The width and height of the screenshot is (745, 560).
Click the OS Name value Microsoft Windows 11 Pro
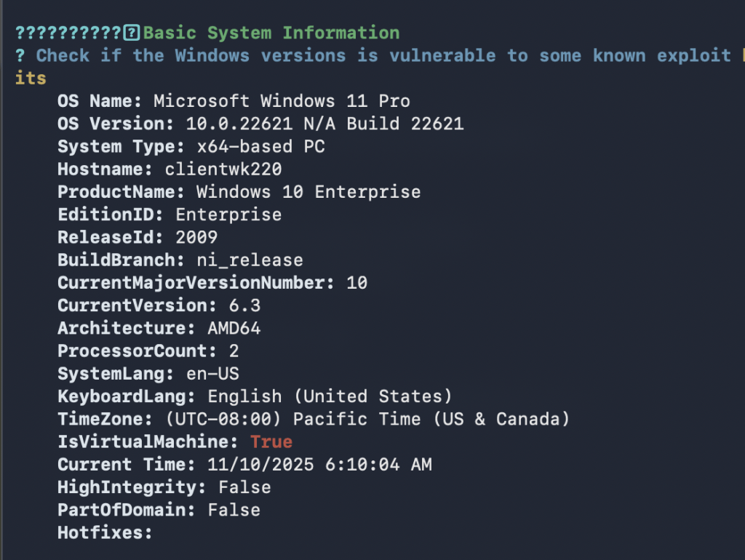click(282, 101)
